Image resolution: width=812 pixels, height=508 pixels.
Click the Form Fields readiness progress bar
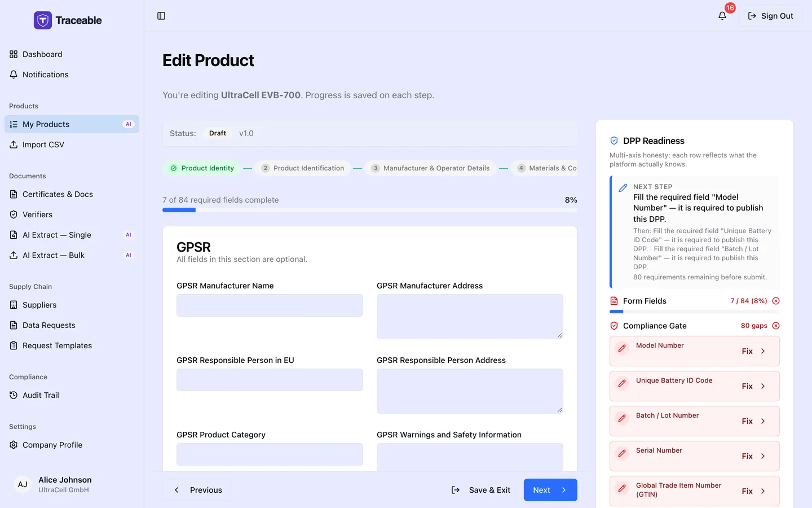695,312
